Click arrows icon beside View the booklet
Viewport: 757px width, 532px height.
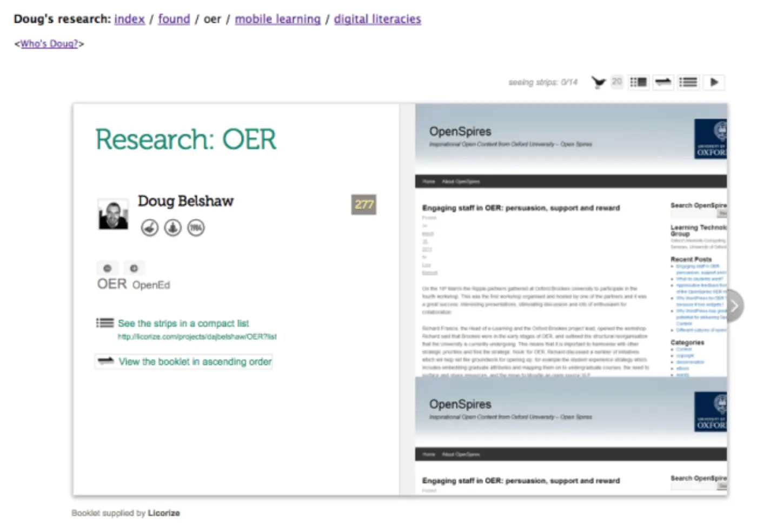[106, 361]
